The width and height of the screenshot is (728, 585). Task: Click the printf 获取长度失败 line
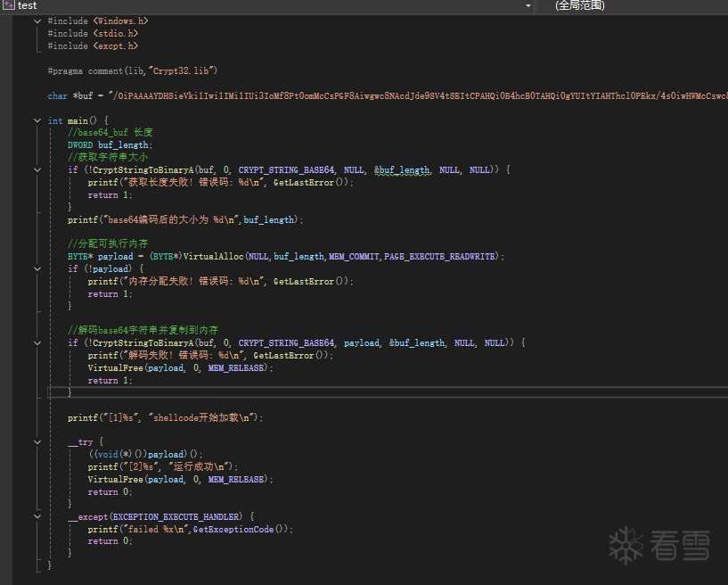[x=220, y=183]
